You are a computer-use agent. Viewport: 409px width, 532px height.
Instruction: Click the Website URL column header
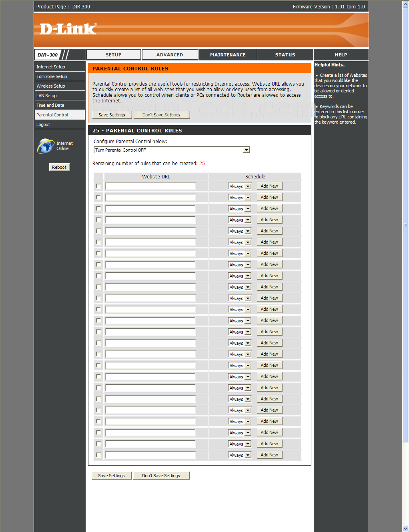coord(156,177)
